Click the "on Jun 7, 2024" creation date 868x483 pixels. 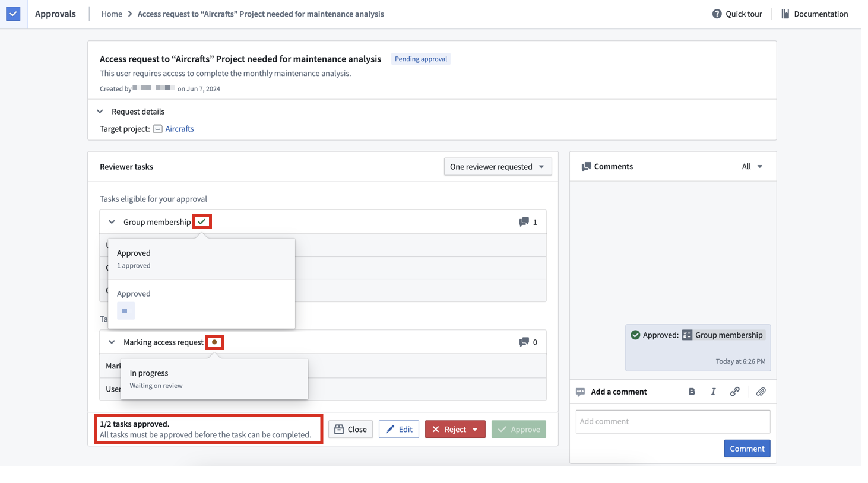click(199, 89)
